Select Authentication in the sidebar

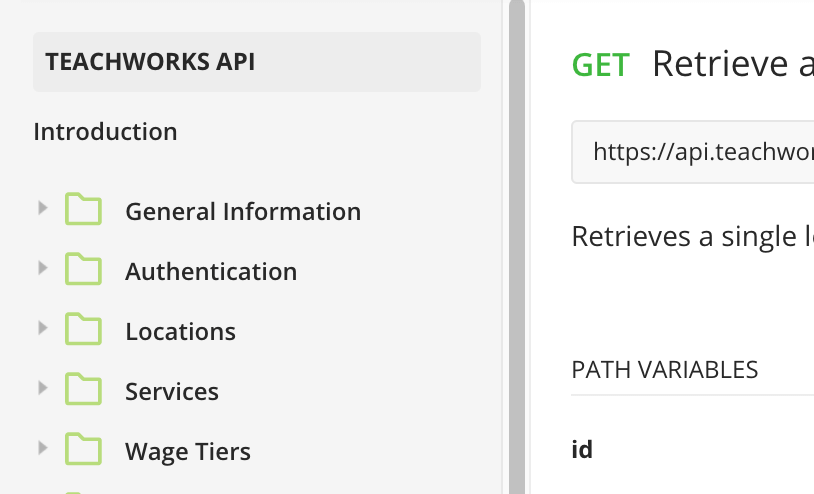point(211,271)
